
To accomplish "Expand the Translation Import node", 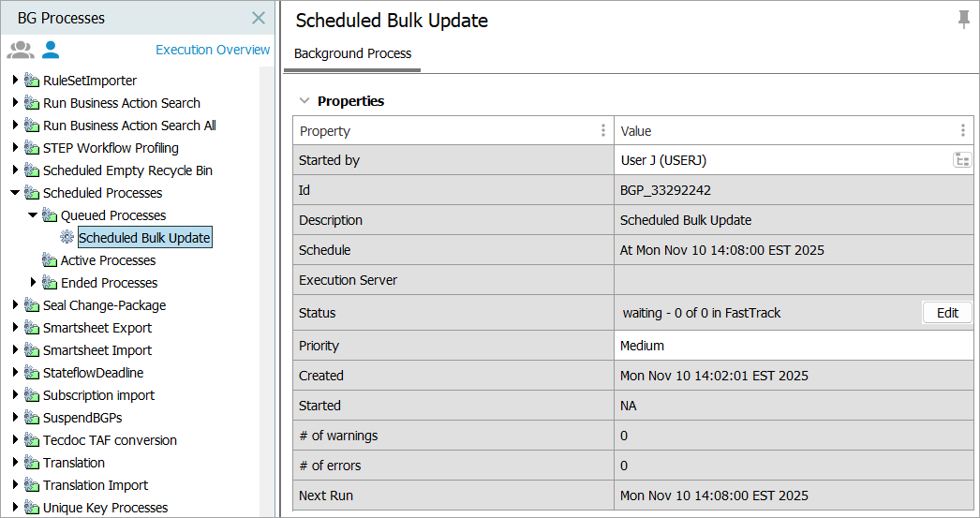I will (x=15, y=485).
